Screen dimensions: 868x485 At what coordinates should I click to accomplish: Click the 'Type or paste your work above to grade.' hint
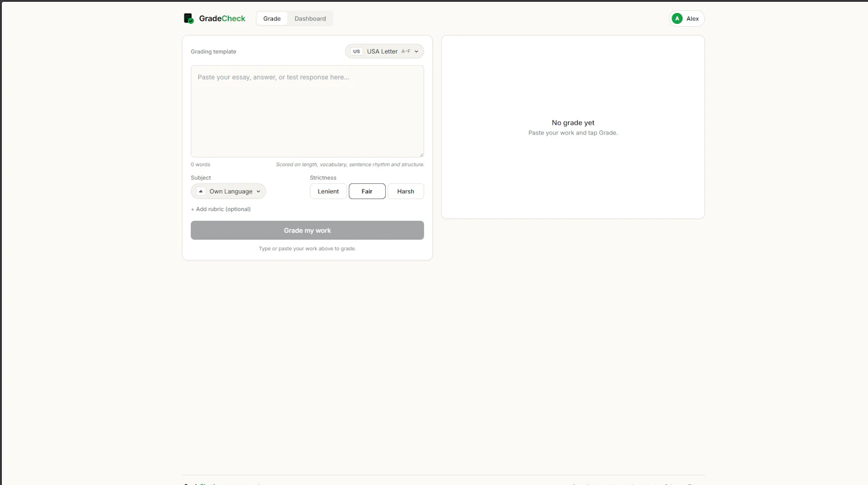pyautogui.click(x=307, y=249)
